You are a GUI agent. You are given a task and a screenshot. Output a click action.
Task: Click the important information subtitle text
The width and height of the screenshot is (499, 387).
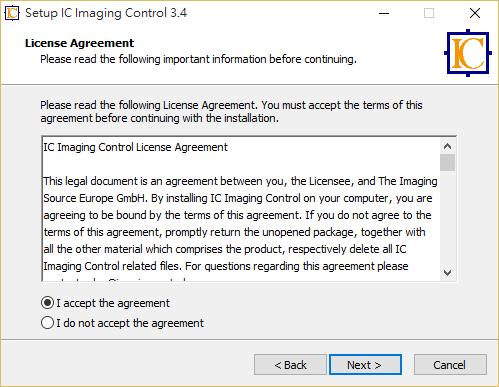[x=198, y=59]
